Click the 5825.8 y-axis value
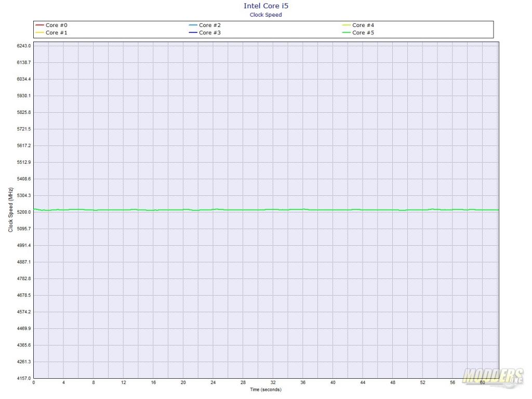The height and width of the screenshot is (399, 532). pos(24,112)
